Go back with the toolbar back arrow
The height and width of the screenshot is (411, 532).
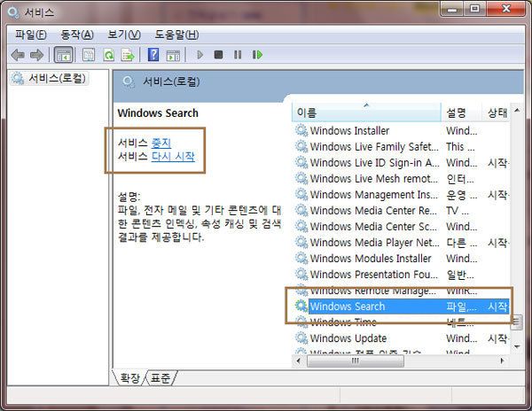coord(18,55)
